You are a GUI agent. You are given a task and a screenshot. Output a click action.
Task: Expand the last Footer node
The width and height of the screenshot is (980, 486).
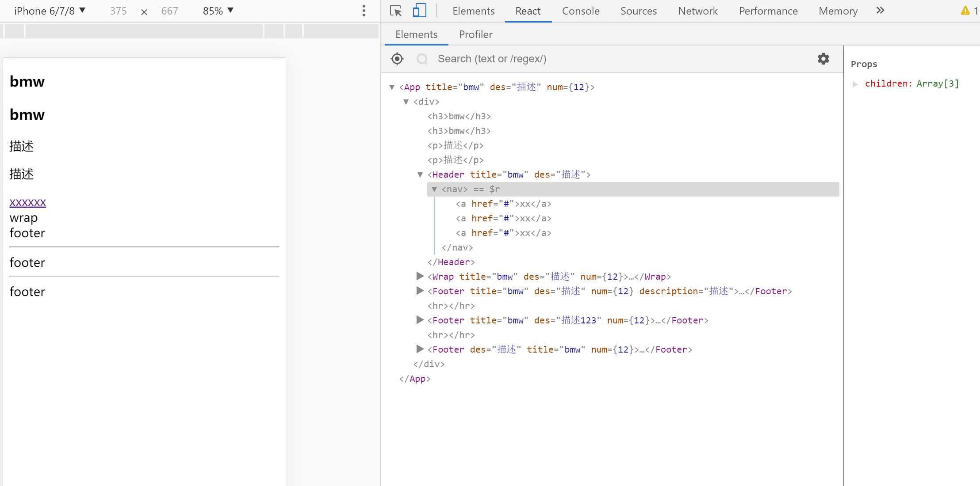pos(420,349)
